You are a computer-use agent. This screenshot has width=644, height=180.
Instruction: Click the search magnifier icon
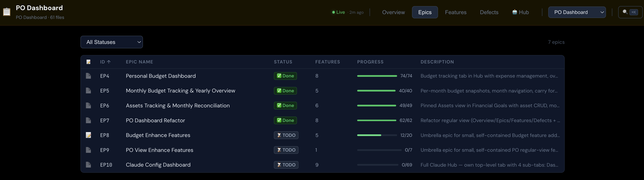coord(625,12)
